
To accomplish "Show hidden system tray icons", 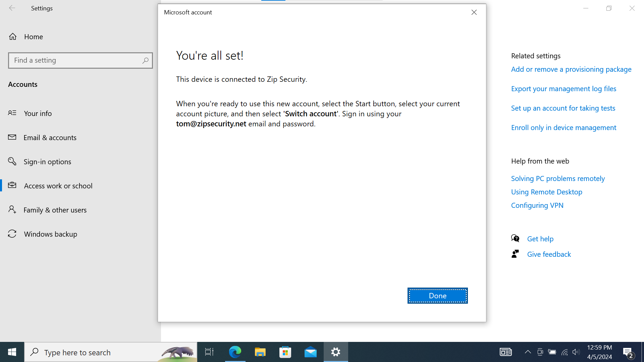I will pyautogui.click(x=528, y=352).
